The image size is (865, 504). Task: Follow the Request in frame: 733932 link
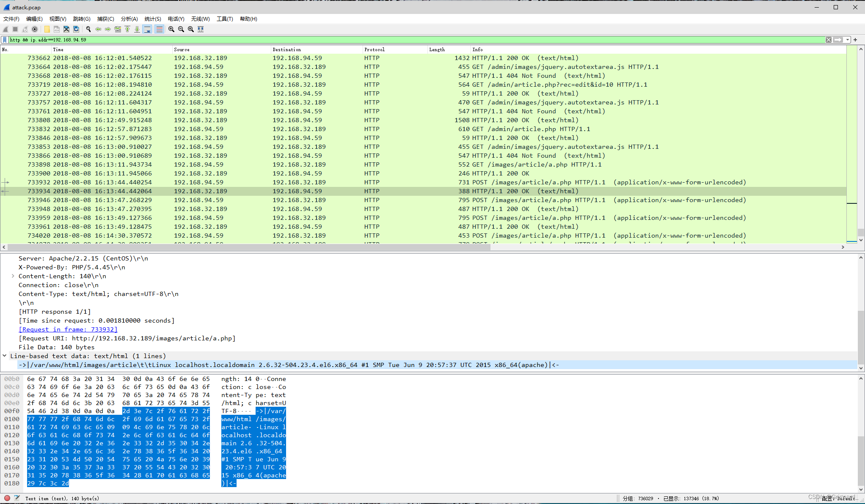pyautogui.click(x=68, y=329)
